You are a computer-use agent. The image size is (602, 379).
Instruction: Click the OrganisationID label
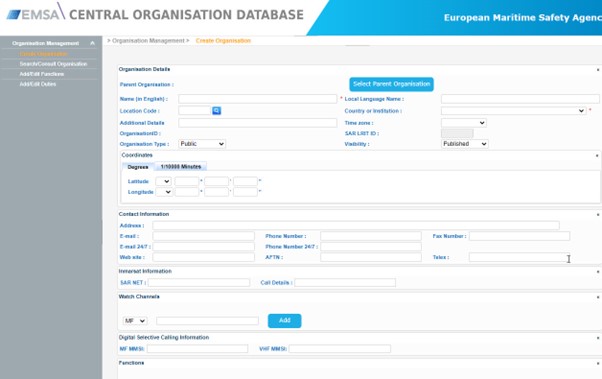(140, 133)
